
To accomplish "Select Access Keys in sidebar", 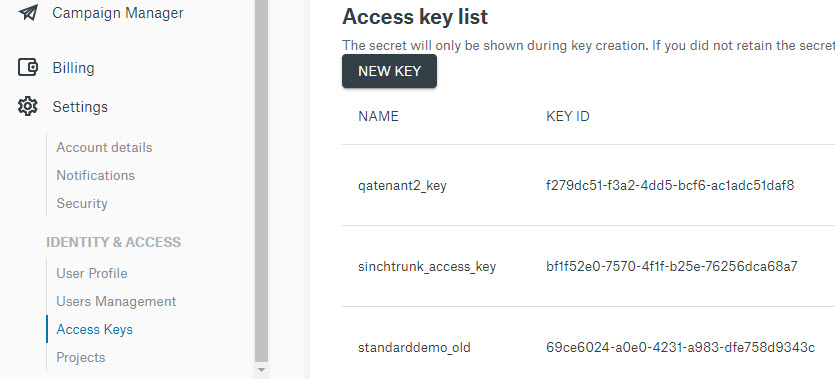I will (x=94, y=329).
